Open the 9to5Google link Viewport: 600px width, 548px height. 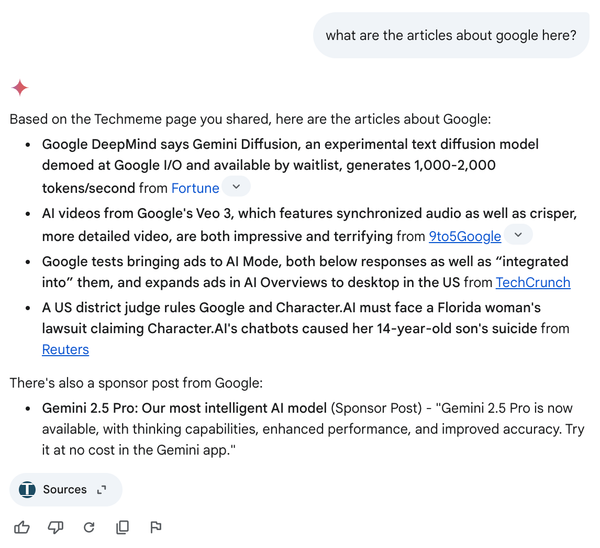(465, 236)
